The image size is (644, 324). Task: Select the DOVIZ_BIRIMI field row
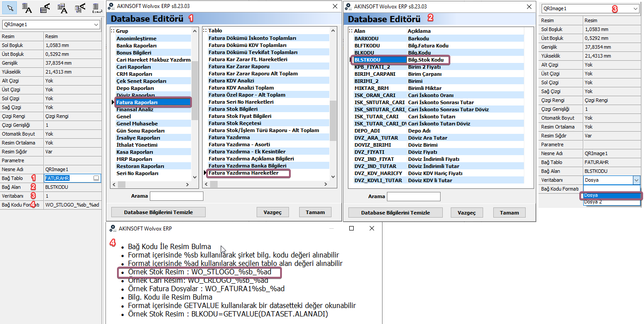coord(438,145)
